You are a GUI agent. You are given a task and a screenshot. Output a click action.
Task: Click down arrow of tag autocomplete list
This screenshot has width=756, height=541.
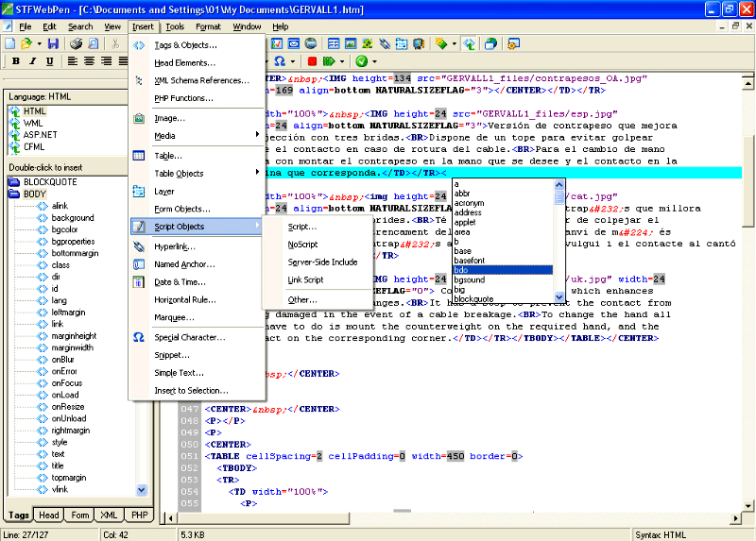[558, 297]
